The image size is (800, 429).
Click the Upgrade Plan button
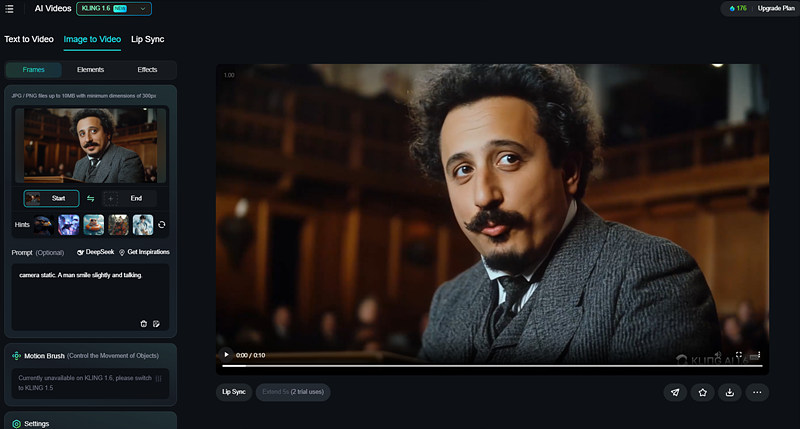click(774, 9)
